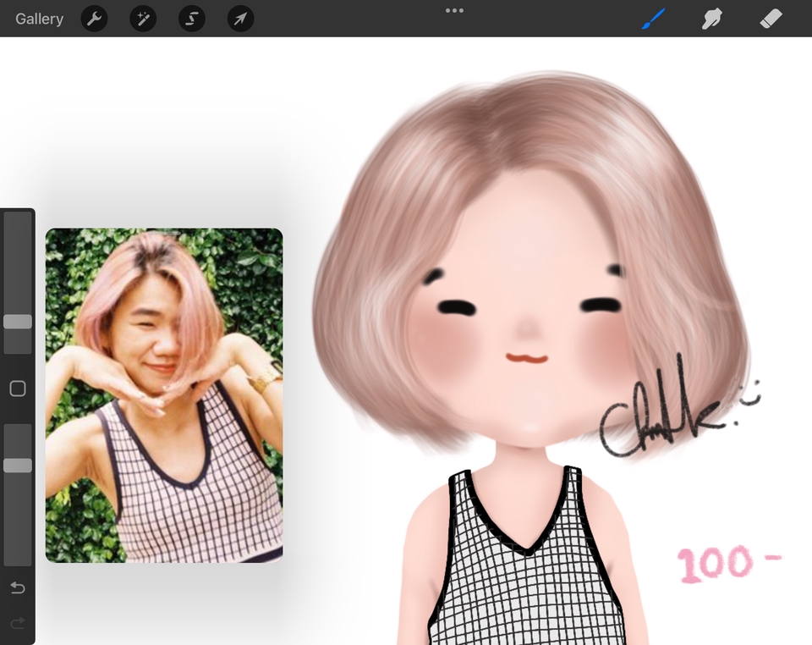The width and height of the screenshot is (812, 645).
Task: Select the Brush paint tool
Action: click(654, 19)
